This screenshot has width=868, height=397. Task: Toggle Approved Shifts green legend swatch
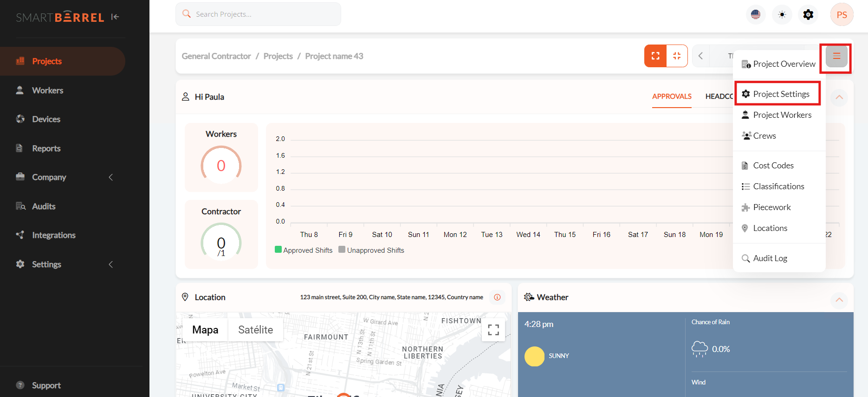[279, 250]
